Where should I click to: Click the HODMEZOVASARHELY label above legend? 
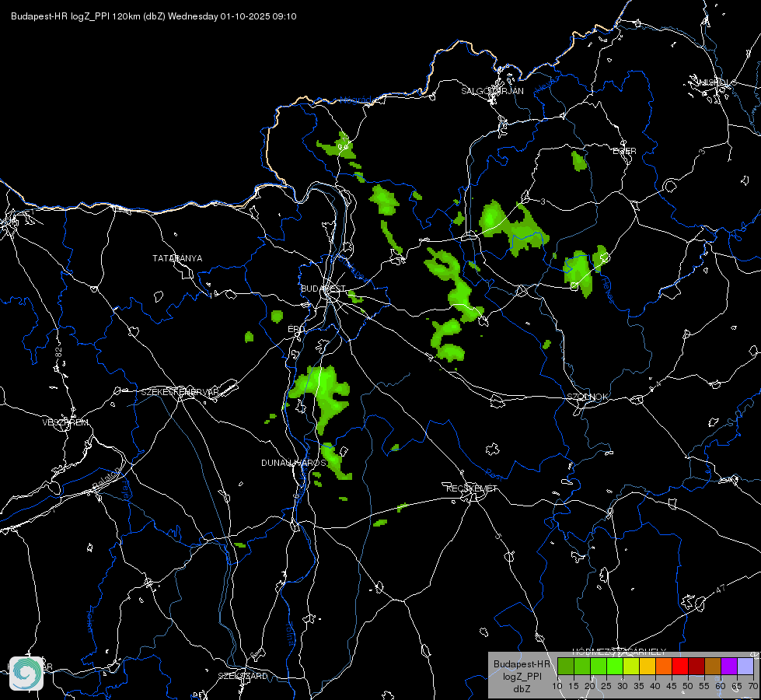[619, 651]
